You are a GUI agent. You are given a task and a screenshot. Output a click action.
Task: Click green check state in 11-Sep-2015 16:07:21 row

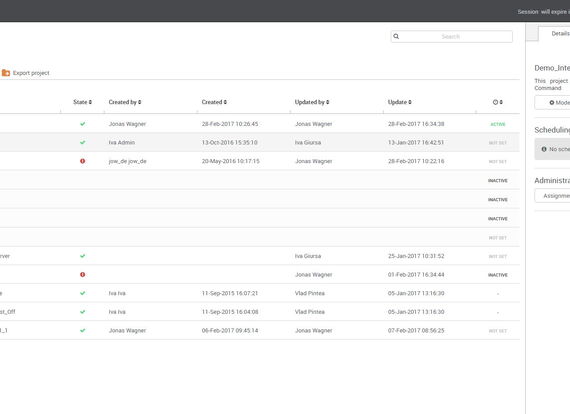click(83, 293)
